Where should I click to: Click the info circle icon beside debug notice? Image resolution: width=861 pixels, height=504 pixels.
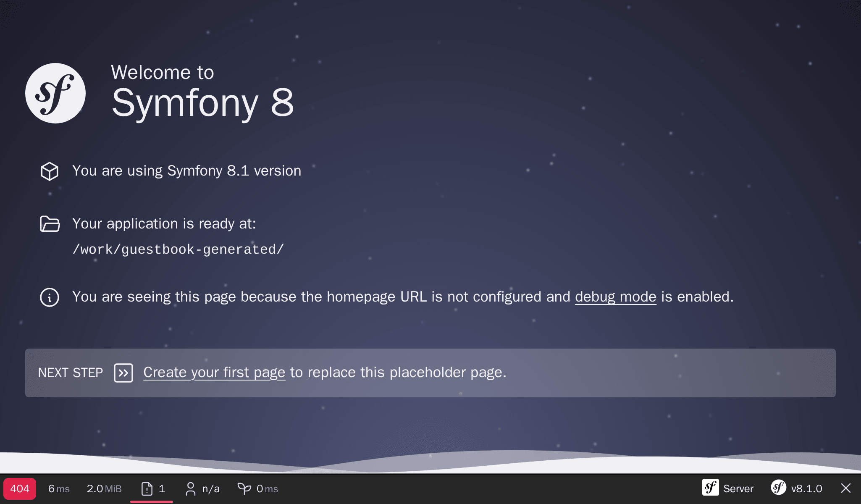pyautogui.click(x=50, y=297)
